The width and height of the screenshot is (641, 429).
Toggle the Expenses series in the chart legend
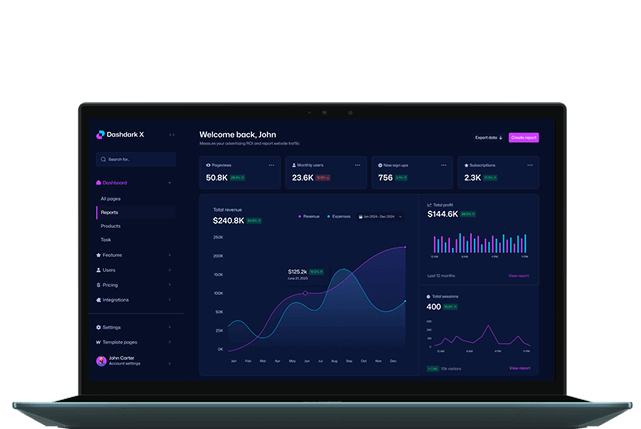339,216
